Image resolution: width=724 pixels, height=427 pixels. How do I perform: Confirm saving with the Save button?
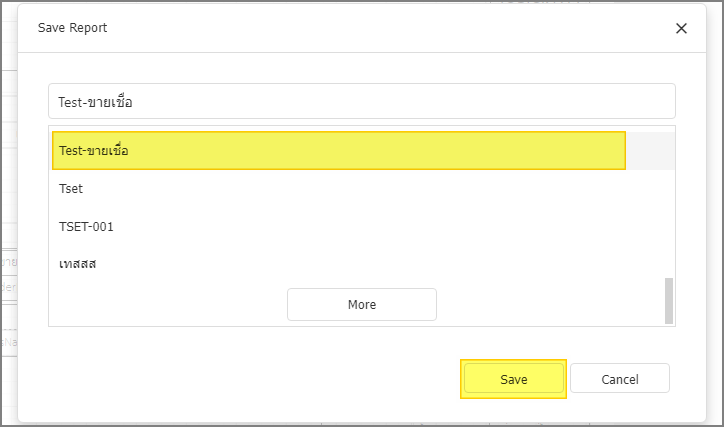tap(513, 379)
